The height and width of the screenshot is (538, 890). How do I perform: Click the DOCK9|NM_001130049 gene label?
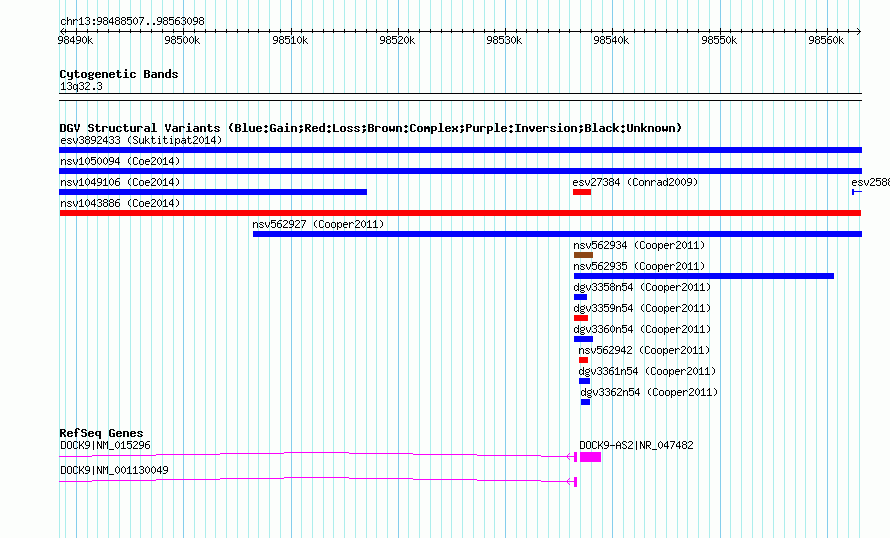pos(114,470)
